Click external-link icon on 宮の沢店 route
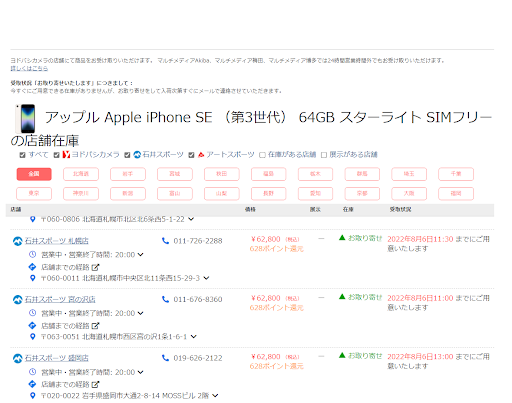This screenshot has width=512, height=403. [95, 326]
